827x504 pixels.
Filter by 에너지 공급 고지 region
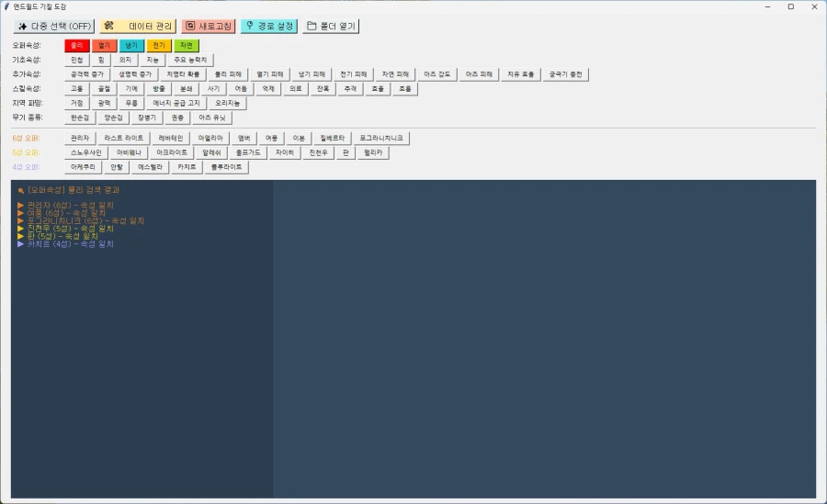[x=175, y=104]
